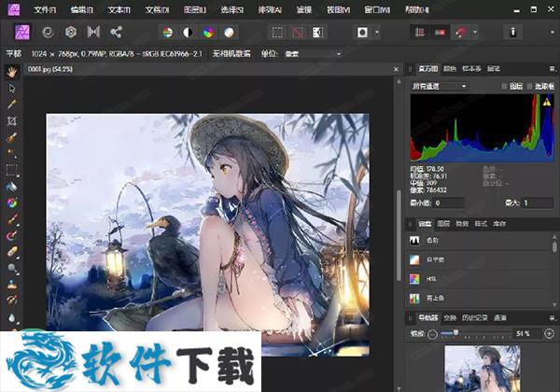Open the 单位 units dropdown

pos(313,54)
